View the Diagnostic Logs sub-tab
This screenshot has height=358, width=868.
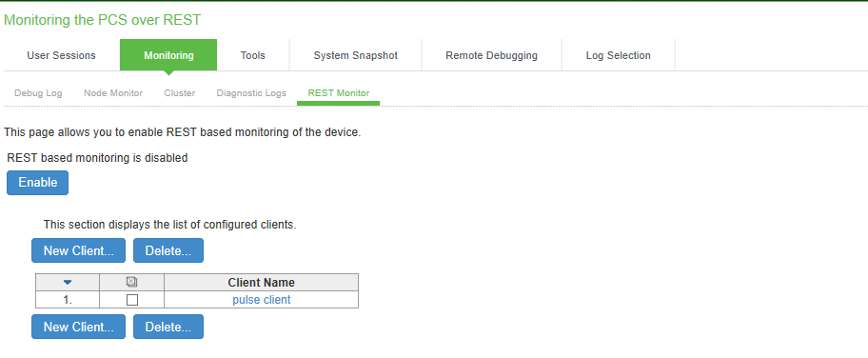click(x=251, y=93)
